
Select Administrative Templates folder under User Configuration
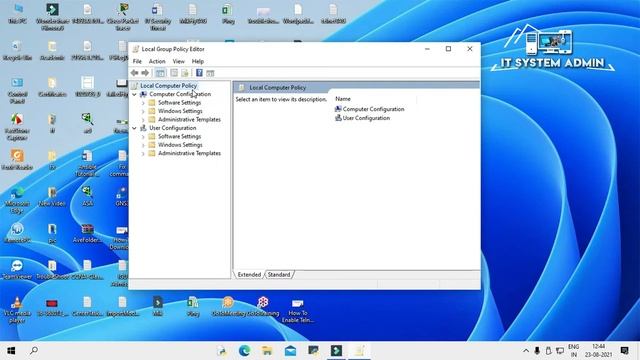pos(189,153)
